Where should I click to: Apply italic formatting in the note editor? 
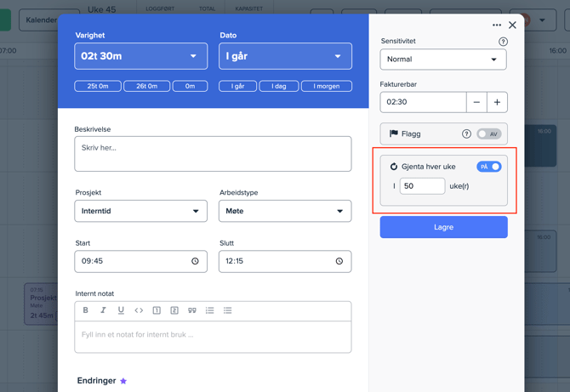tap(103, 310)
